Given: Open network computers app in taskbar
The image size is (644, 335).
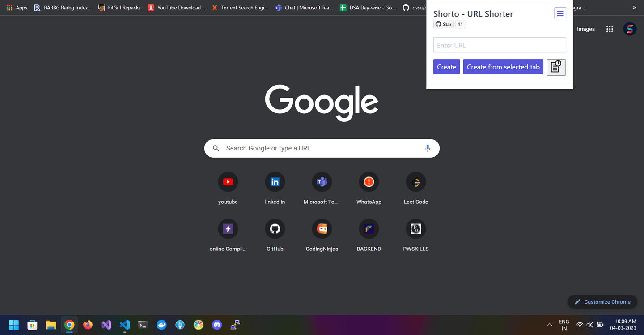Looking at the screenshot, I should [235, 325].
